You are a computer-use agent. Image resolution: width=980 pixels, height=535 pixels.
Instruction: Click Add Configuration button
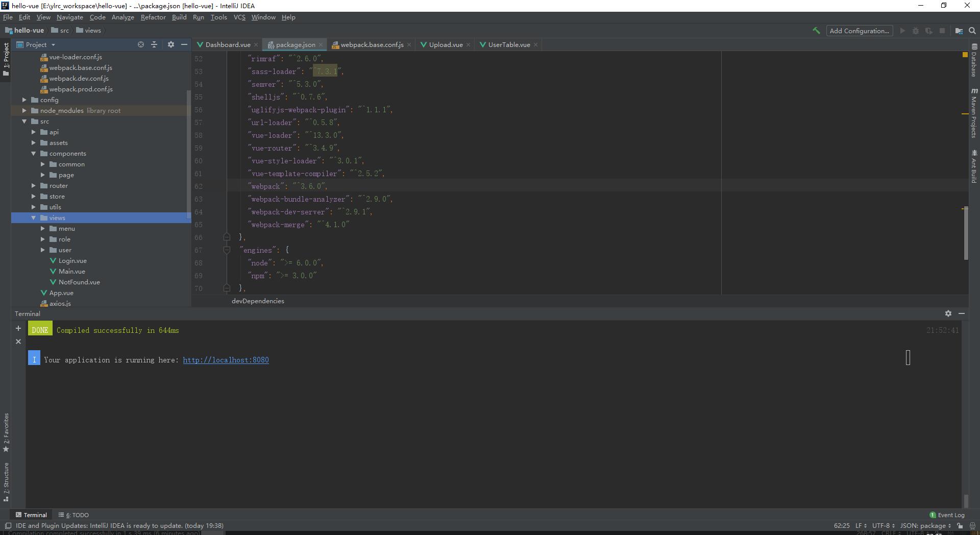[860, 31]
